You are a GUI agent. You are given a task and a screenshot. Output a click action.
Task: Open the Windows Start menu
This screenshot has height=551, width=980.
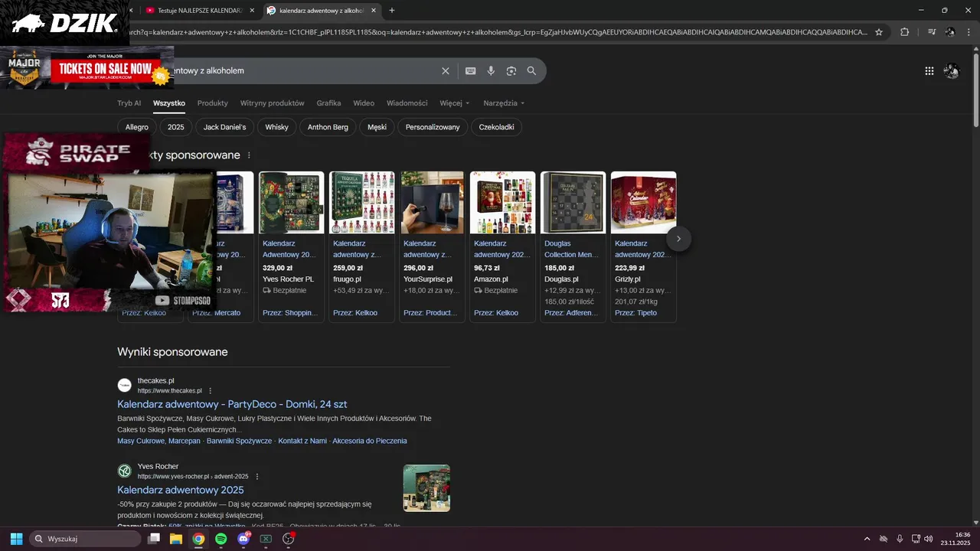click(x=16, y=539)
